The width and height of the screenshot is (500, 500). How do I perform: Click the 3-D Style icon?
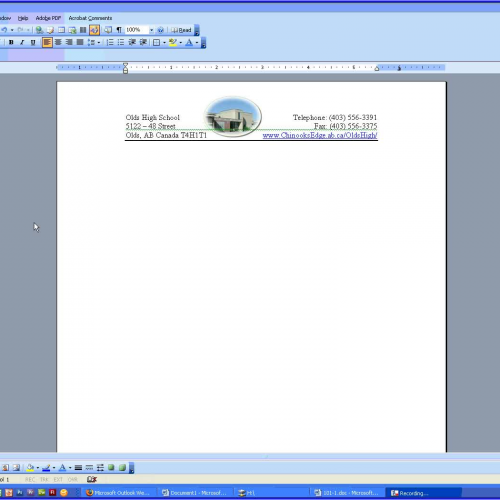tap(122, 468)
